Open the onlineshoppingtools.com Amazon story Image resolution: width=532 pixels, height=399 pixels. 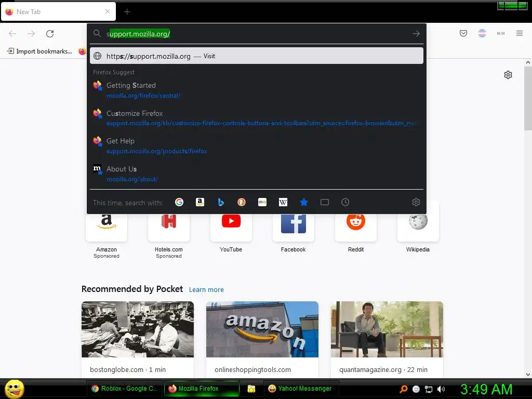262,339
